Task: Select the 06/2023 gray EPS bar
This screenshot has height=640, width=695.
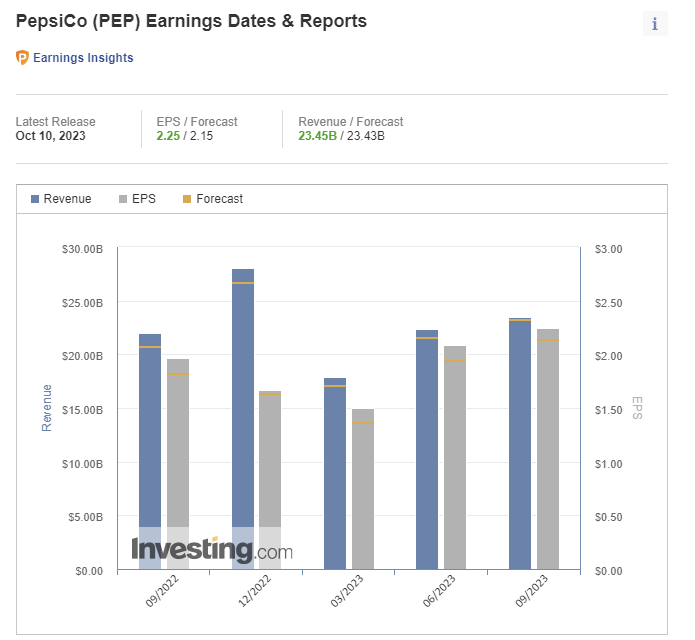Action: pos(455,457)
